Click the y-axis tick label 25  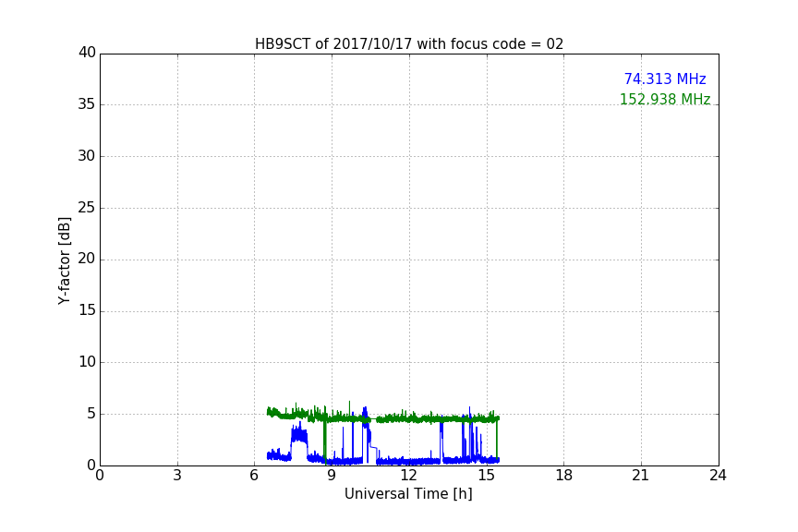point(87,207)
